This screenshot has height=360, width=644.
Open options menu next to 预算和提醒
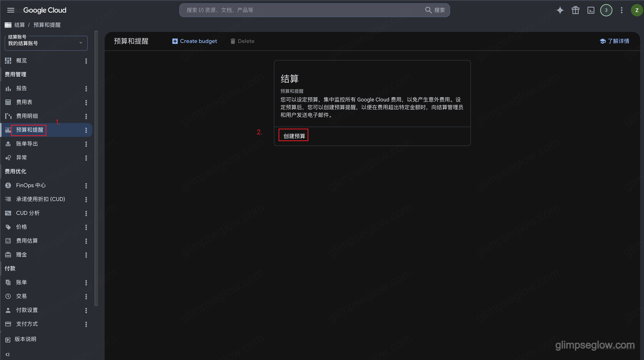[86, 130]
